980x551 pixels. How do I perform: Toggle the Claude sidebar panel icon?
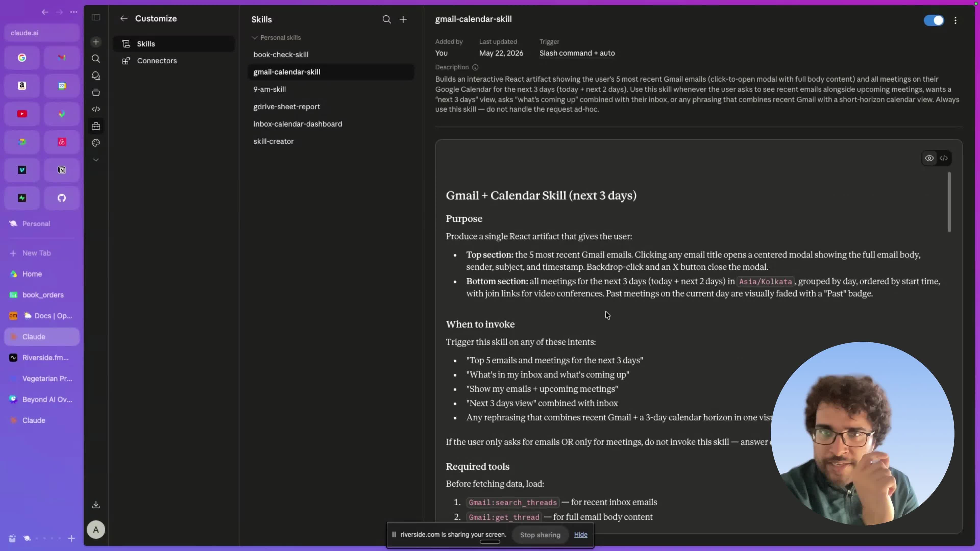tap(96, 18)
